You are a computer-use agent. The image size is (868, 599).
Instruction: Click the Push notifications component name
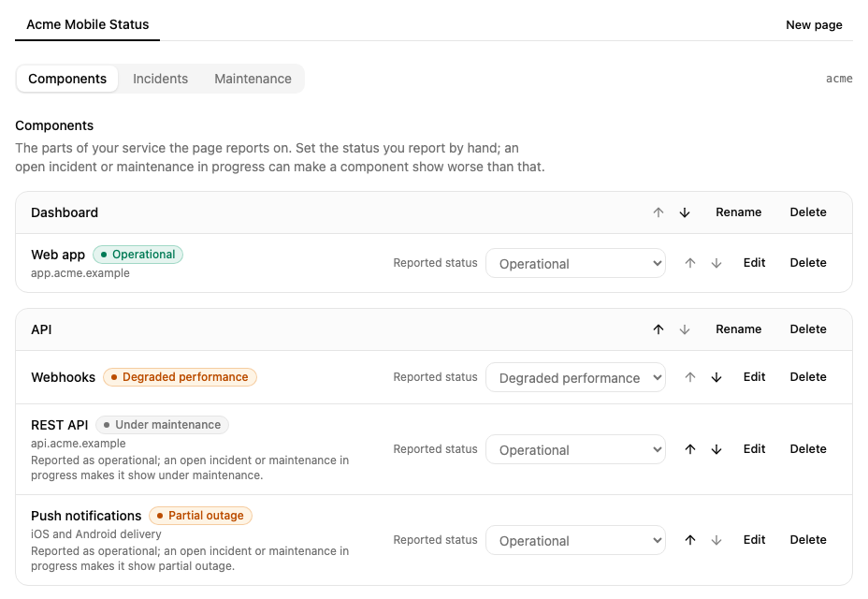click(x=86, y=516)
